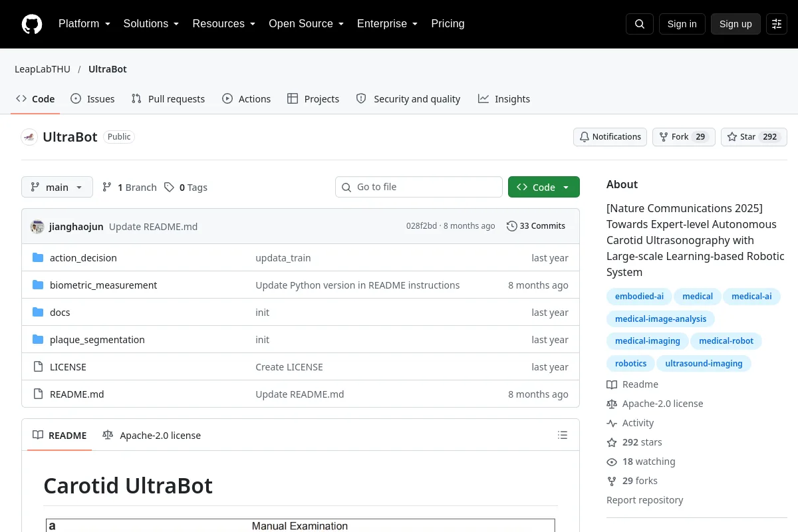
Task: Expand the Resources menu
Action: [x=223, y=24]
